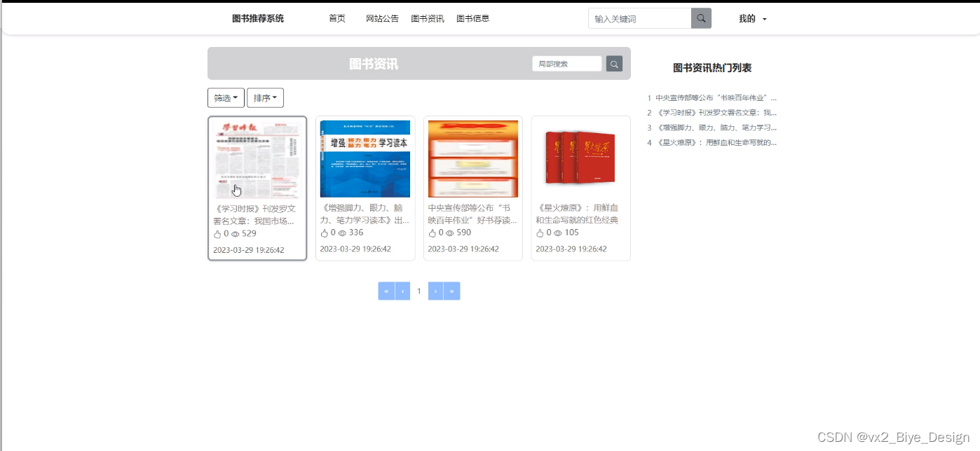Click view count 336 on second card
This screenshot has width=980, height=451.
point(356,233)
